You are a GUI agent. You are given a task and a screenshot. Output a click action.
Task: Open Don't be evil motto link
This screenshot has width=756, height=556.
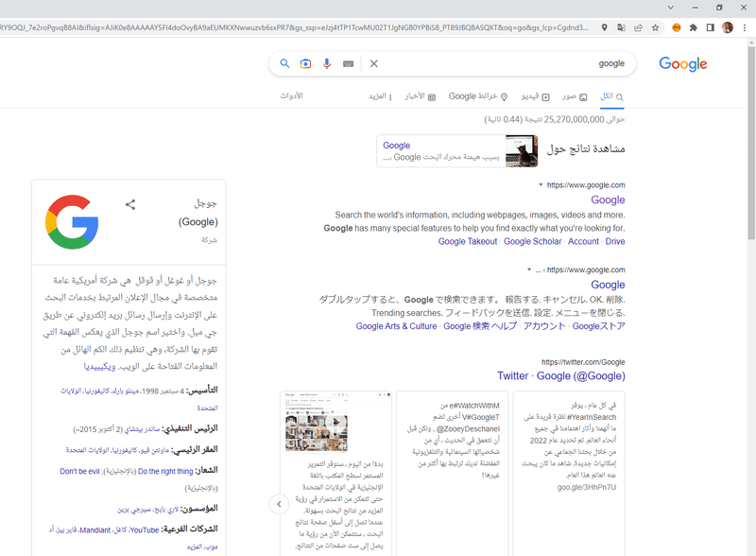pyautogui.click(x=79, y=472)
